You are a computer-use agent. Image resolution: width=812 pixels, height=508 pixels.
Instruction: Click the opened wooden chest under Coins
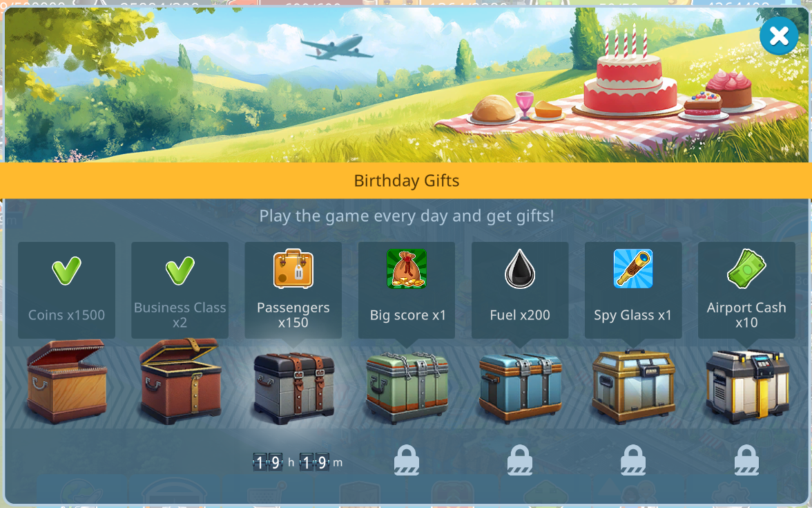point(67,382)
